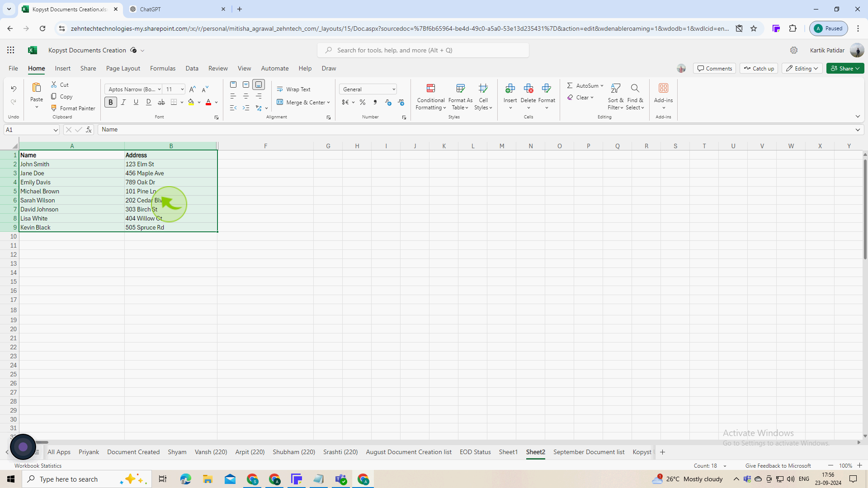Switch to the EOD Status sheet tab
This screenshot has height=488, width=868.
pyautogui.click(x=475, y=452)
